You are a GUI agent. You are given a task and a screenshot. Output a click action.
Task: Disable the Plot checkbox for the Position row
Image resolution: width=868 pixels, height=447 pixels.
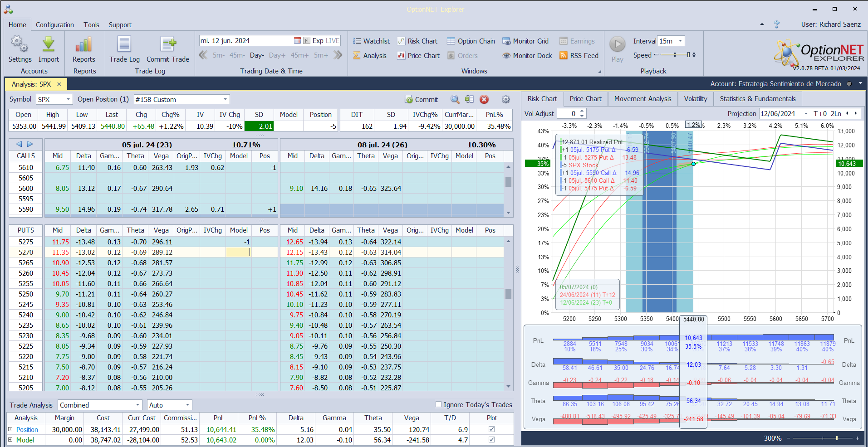click(x=491, y=429)
